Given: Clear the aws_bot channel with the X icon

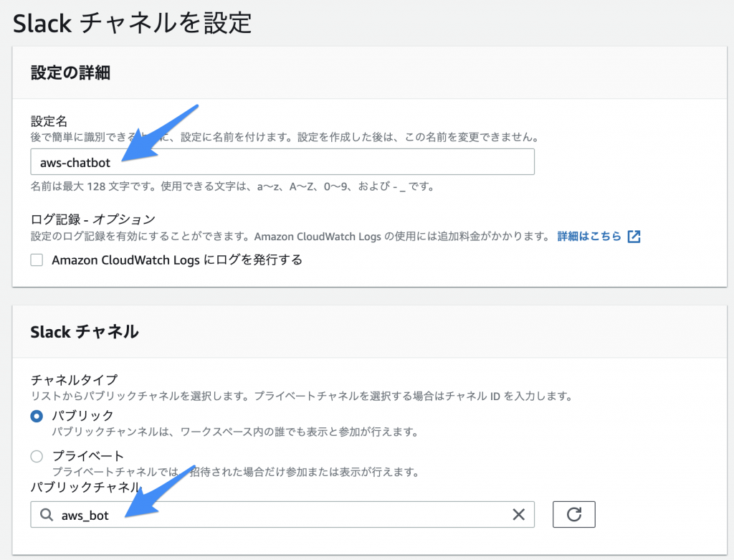Looking at the screenshot, I should tap(519, 515).
